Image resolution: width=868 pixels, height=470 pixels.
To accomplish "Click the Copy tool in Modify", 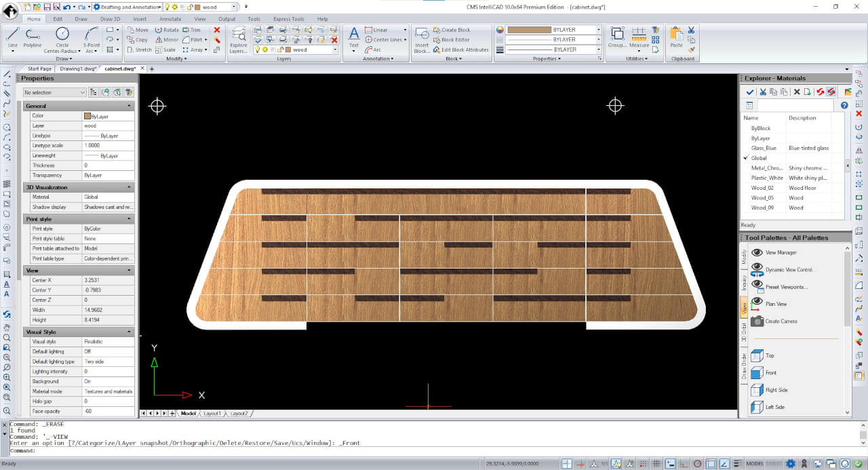I will click(137, 39).
